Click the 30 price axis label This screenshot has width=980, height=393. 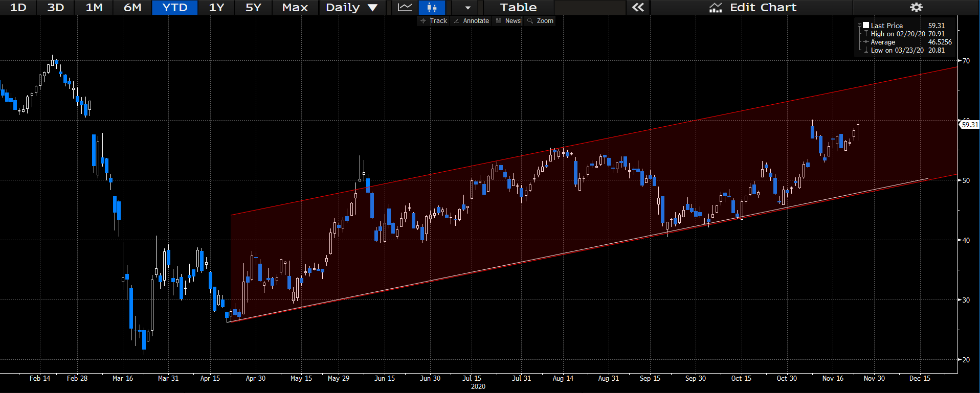966,300
